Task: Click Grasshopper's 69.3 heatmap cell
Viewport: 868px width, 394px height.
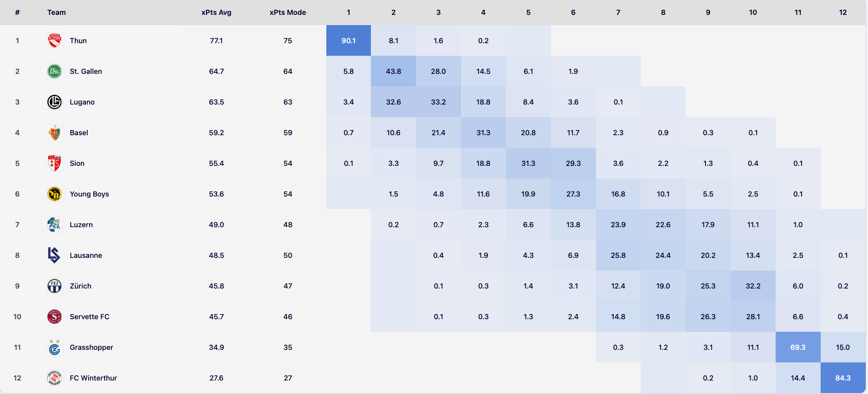Action: tap(798, 347)
